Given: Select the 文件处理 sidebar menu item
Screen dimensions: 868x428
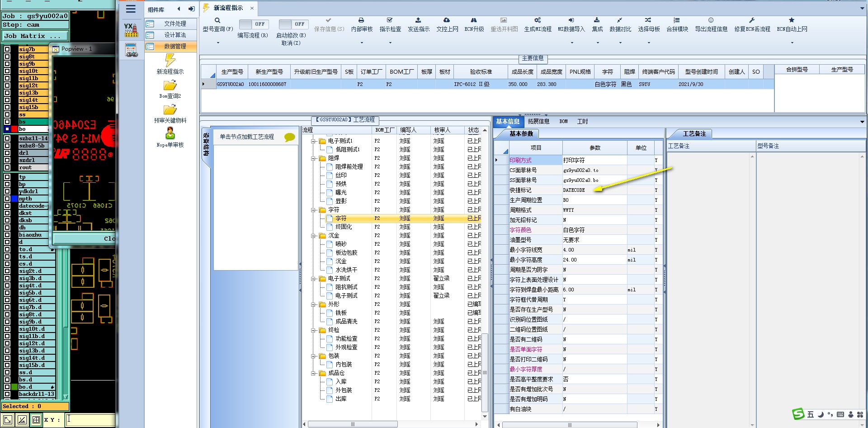Looking at the screenshot, I should coord(171,24).
